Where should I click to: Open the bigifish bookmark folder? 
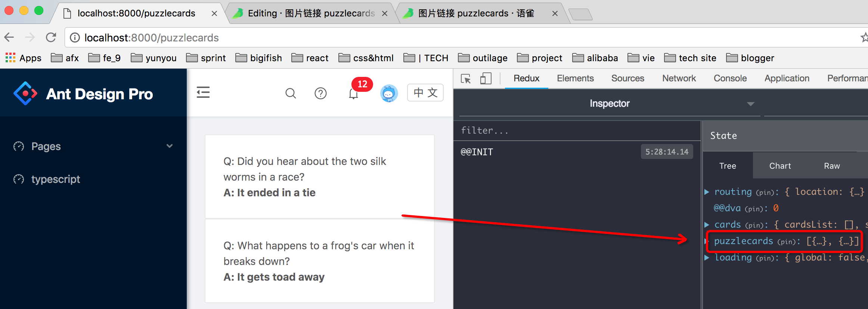[258, 58]
